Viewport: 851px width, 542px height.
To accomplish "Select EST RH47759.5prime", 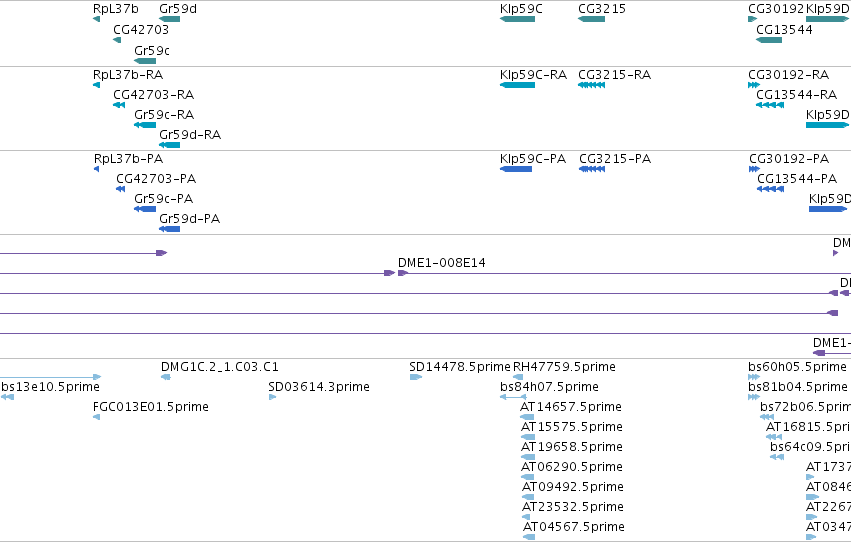I will pos(518,378).
